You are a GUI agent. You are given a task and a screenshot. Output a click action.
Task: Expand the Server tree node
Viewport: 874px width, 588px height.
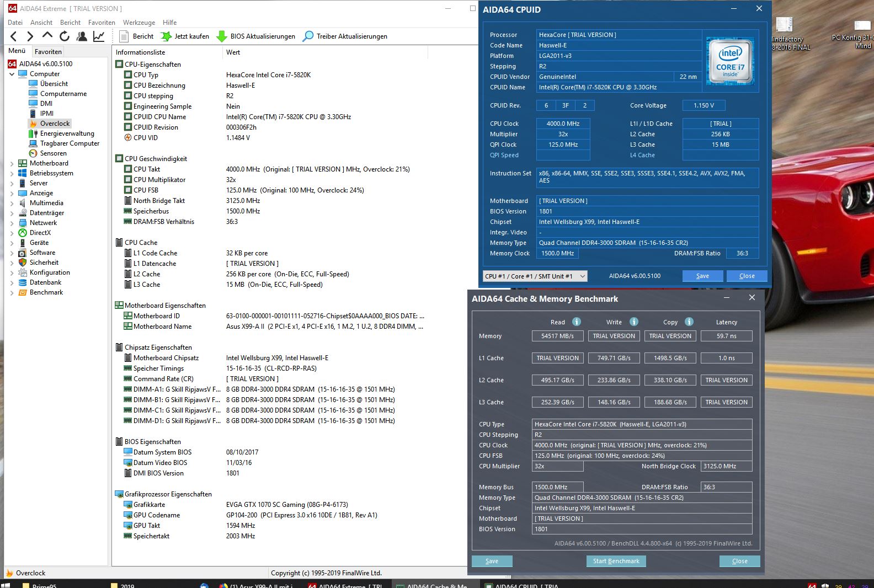click(12, 183)
